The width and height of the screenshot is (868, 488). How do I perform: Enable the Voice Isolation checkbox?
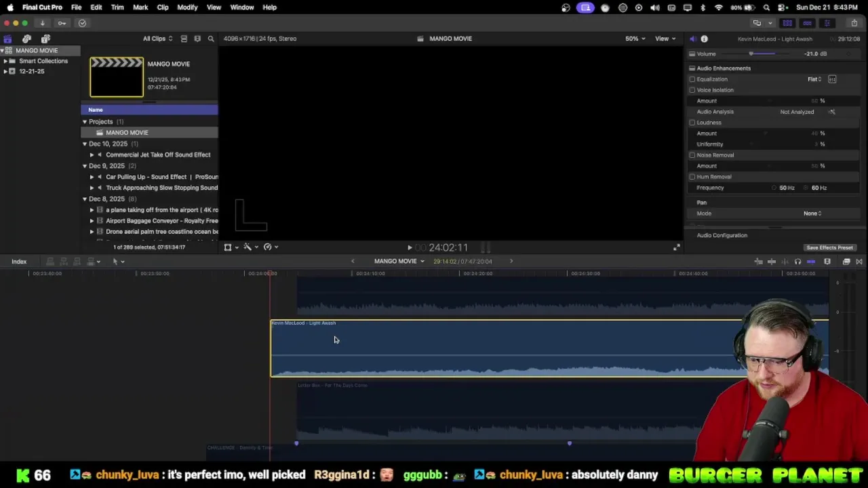pyautogui.click(x=692, y=90)
